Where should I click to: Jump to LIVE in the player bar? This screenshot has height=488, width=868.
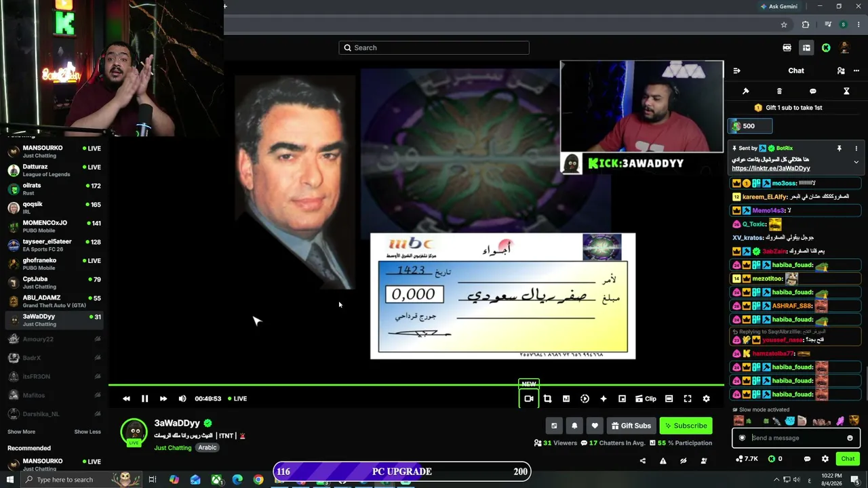pos(237,399)
